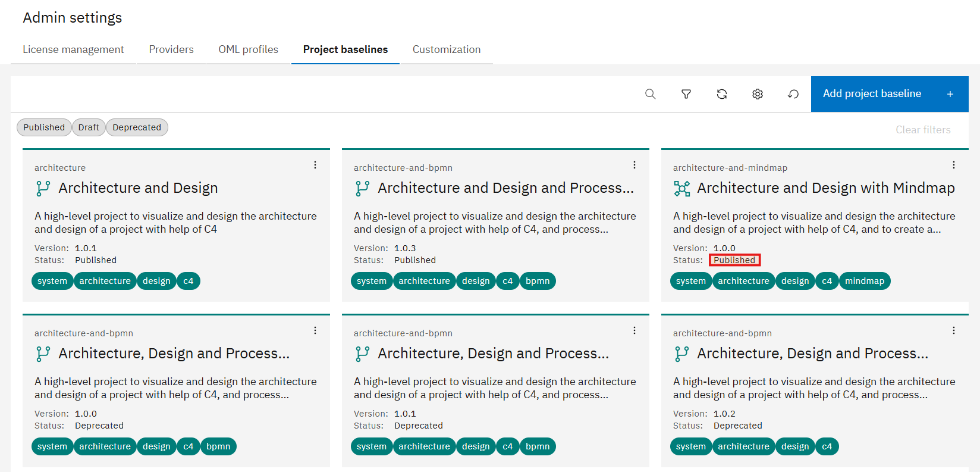Open the search icon in toolbar

651,94
